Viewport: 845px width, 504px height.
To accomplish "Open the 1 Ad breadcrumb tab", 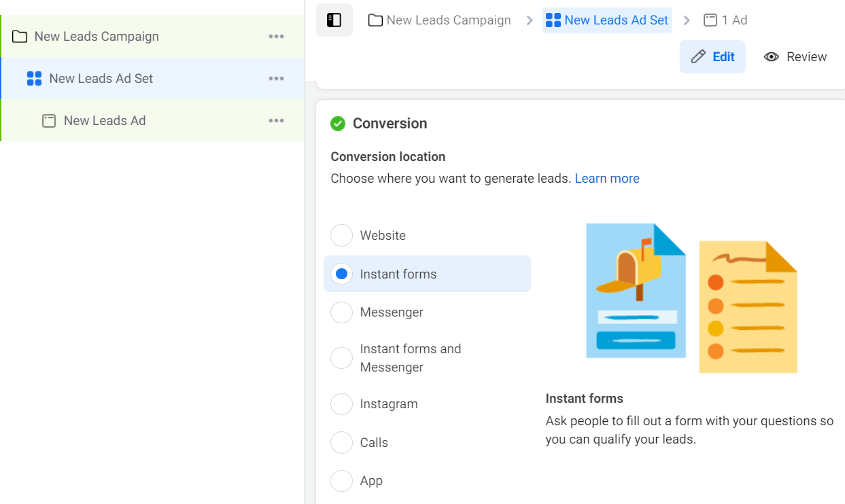I will [725, 20].
